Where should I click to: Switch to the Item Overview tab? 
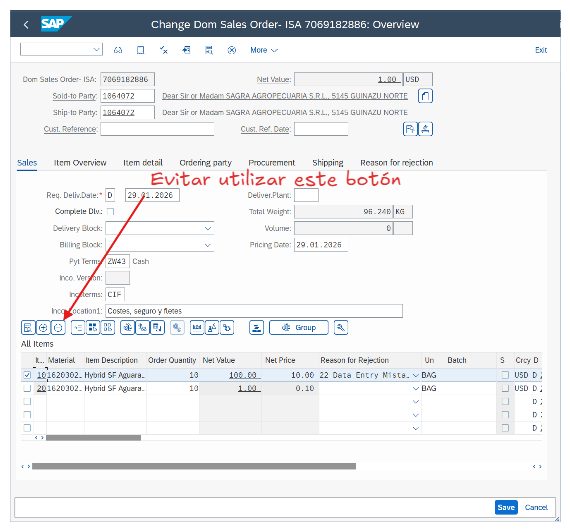[x=80, y=163]
